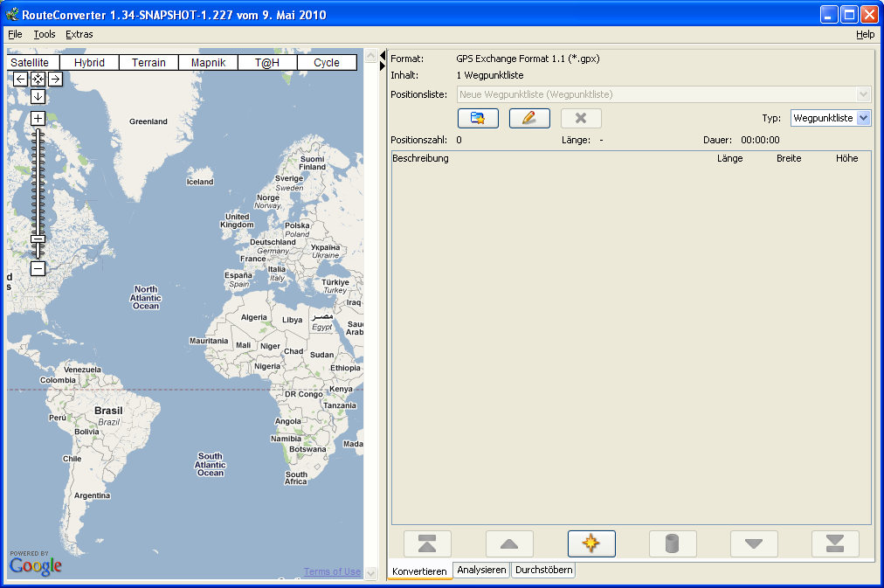
Task: Open the Help menu
Action: point(866,34)
